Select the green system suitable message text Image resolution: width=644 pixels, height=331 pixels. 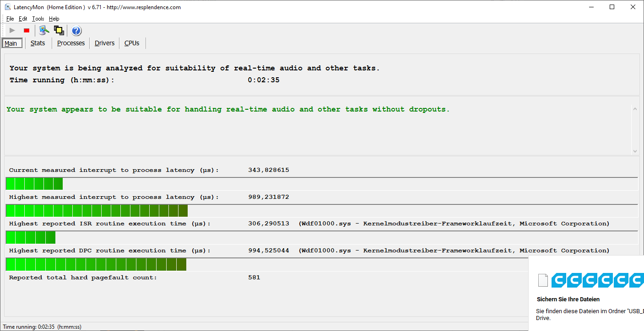228,109
